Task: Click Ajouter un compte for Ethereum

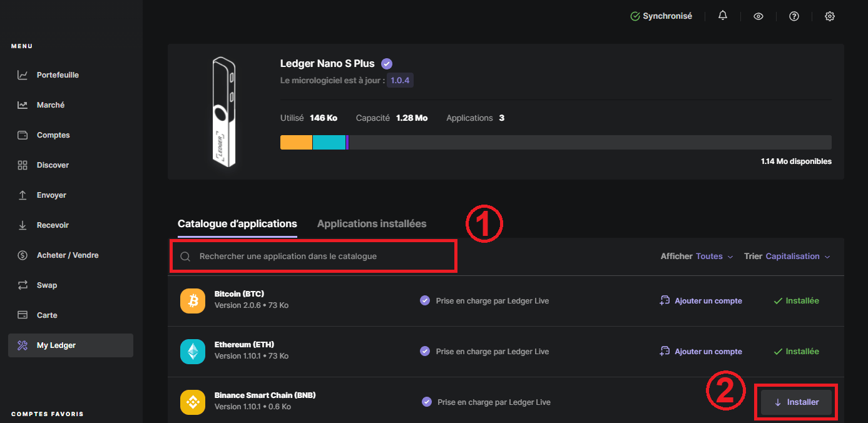Action: click(701, 352)
